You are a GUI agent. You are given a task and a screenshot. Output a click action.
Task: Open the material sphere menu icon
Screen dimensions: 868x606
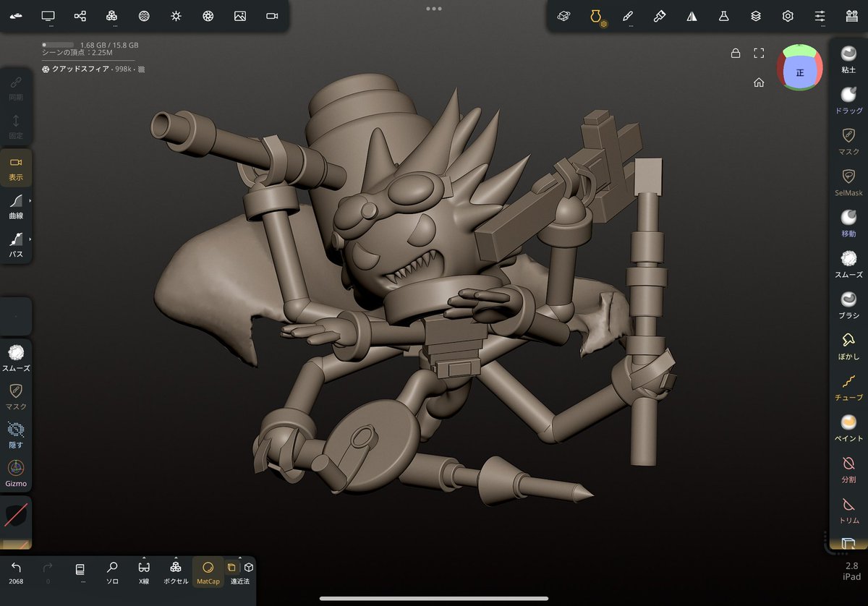tap(144, 16)
